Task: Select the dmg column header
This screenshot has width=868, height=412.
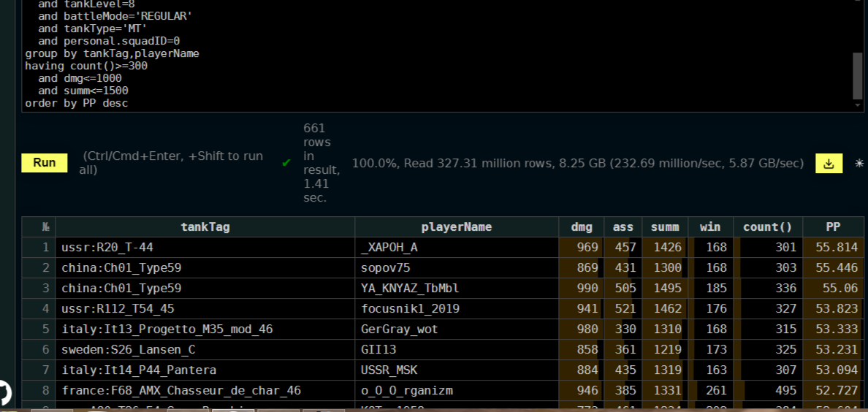Action: click(582, 227)
